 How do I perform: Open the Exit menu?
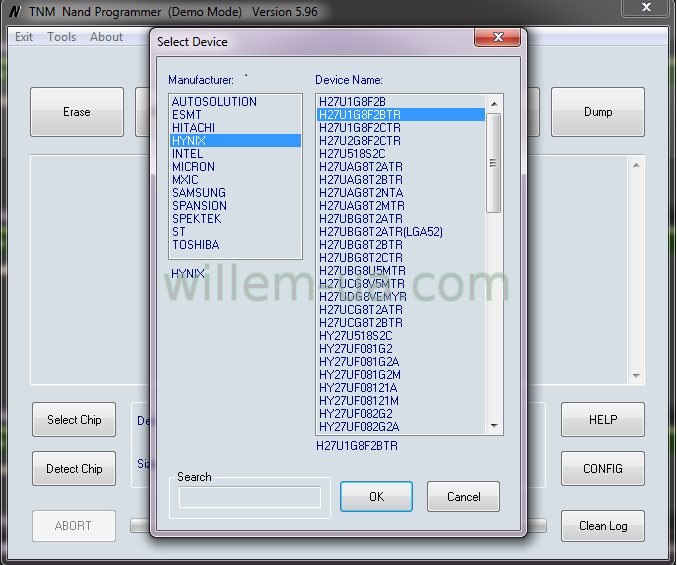point(24,37)
